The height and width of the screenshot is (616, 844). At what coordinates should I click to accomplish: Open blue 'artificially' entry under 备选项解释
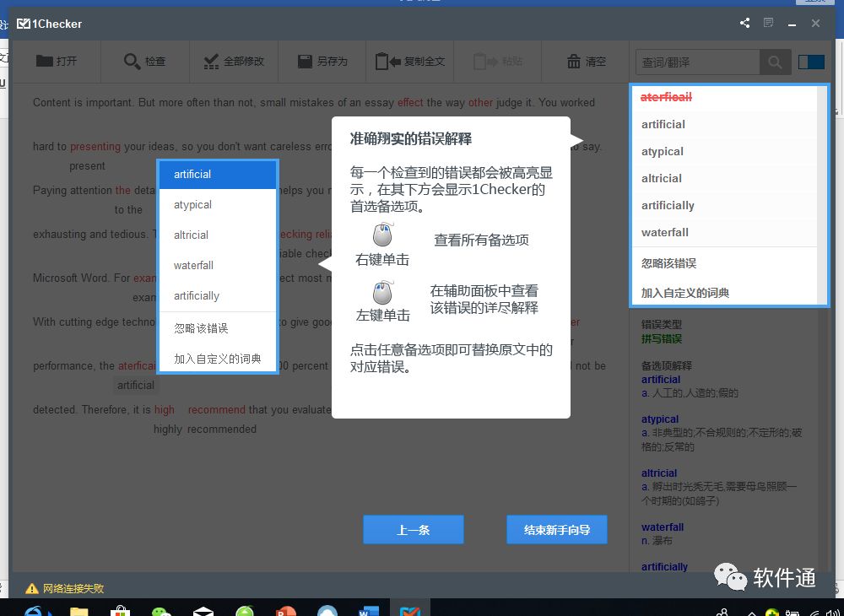click(664, 566)
